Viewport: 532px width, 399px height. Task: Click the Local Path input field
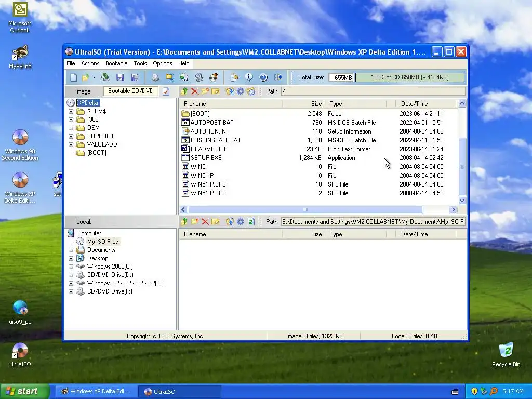[x=373, y=221]
